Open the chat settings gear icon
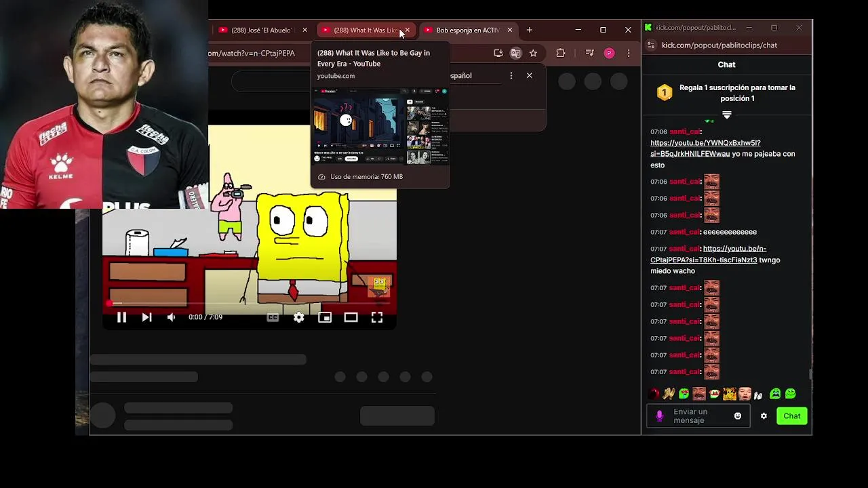868x488 pixels. pyautogui.click(x=764, y=416)
